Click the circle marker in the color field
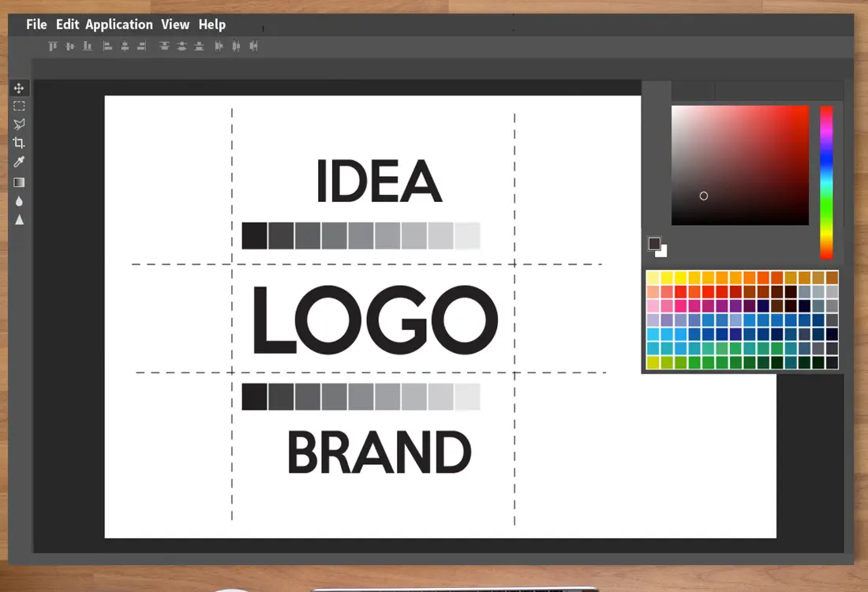 (704, 196)
